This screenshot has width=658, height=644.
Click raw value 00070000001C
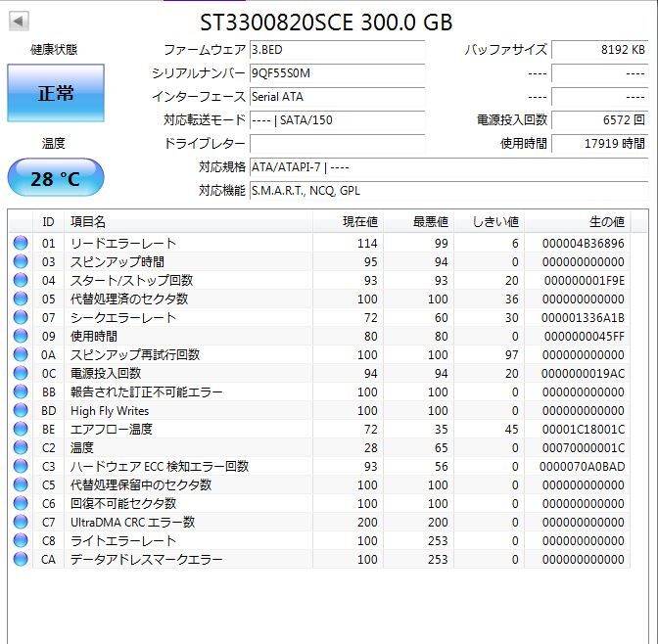point(584,447)
